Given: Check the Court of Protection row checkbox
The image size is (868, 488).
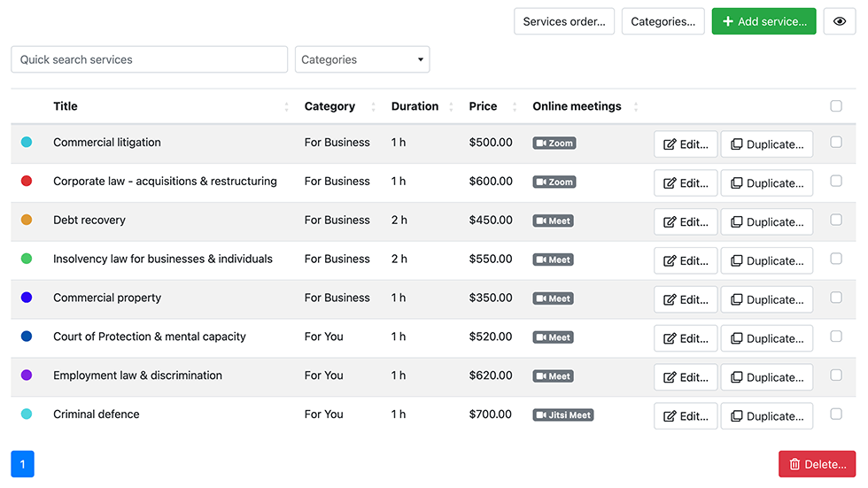Looking at the screenshot, I should click(836, 337).
